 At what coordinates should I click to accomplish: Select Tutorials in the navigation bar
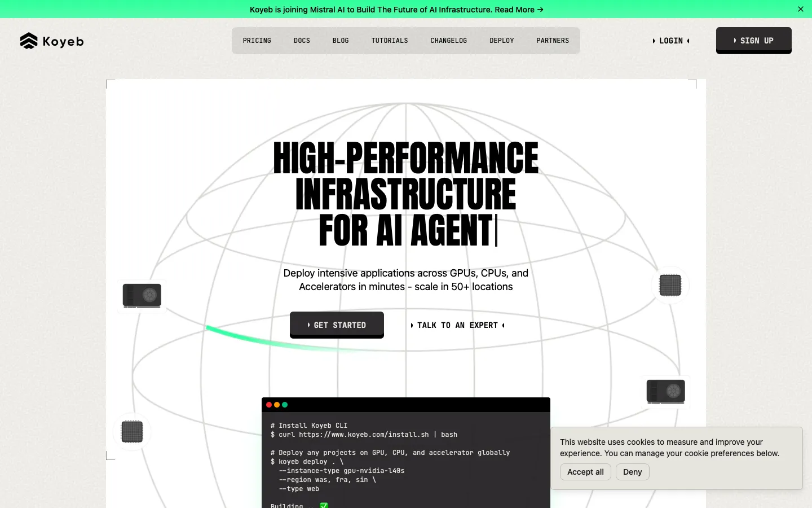point(390,41)
